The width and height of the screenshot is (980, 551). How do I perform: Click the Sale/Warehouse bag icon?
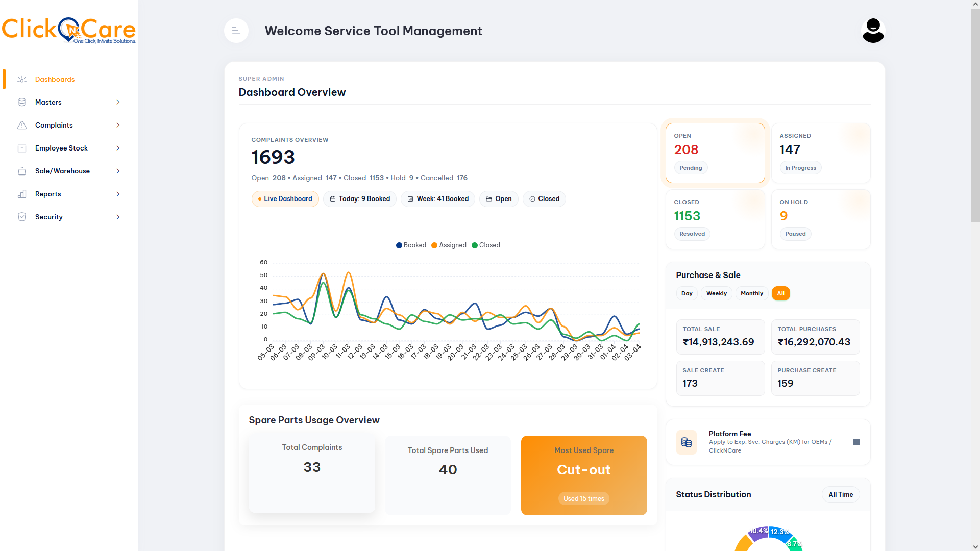click(x=22, y=171)
